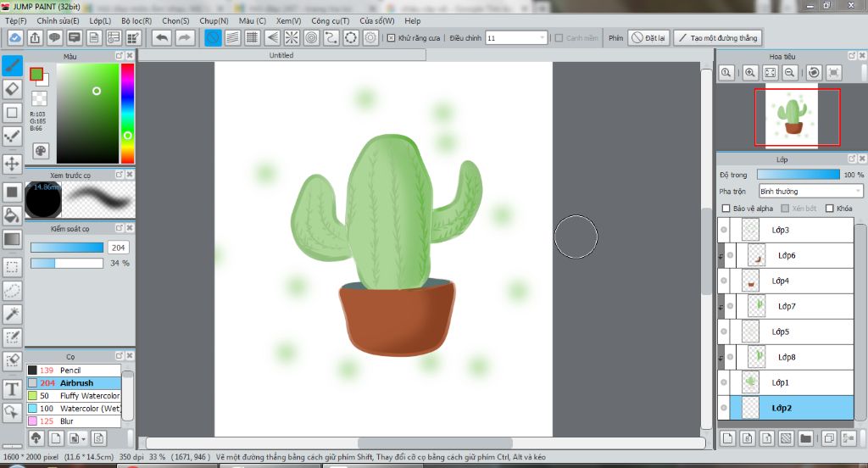Select the rectangular selection tool
This screenshot has width=868, height=468.
pos(12,267)
